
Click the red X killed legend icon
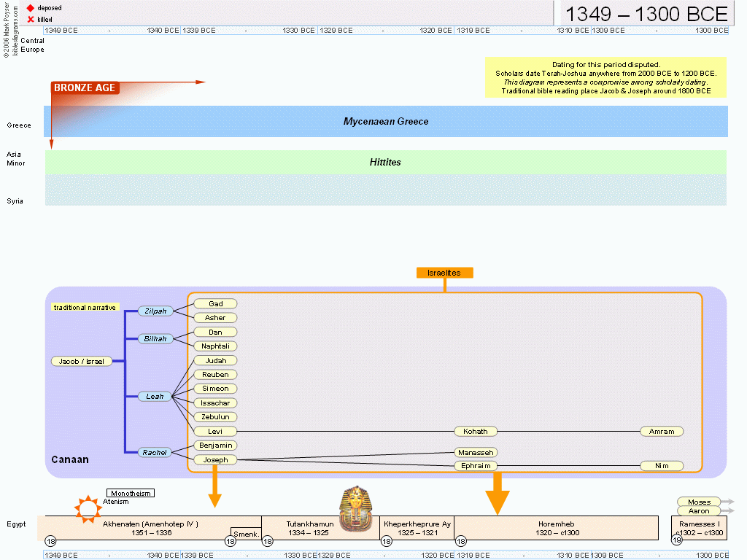(x=31, y=19)
